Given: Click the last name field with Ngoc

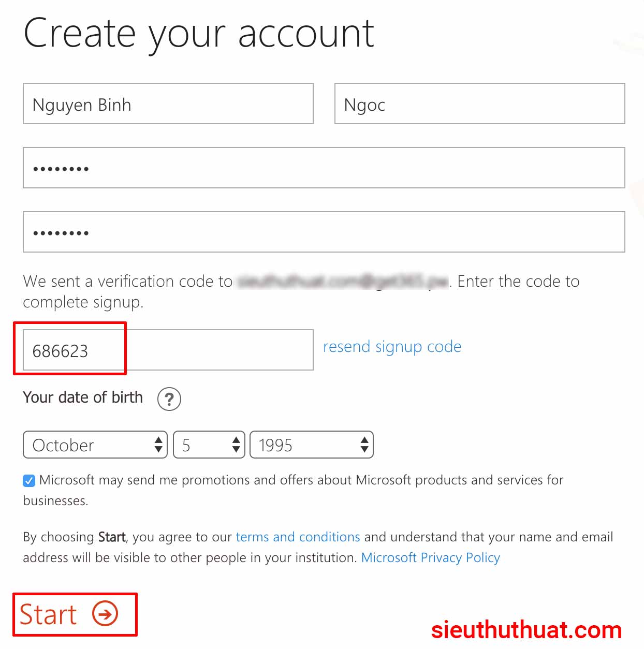Looking at the screenshot, I should tap(480, 104).
